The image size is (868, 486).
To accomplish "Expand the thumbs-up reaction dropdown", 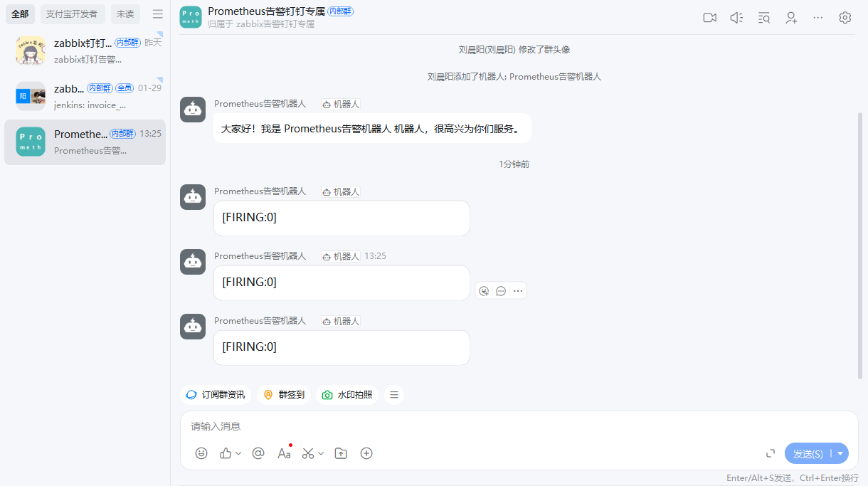I will tap(238, 453).
